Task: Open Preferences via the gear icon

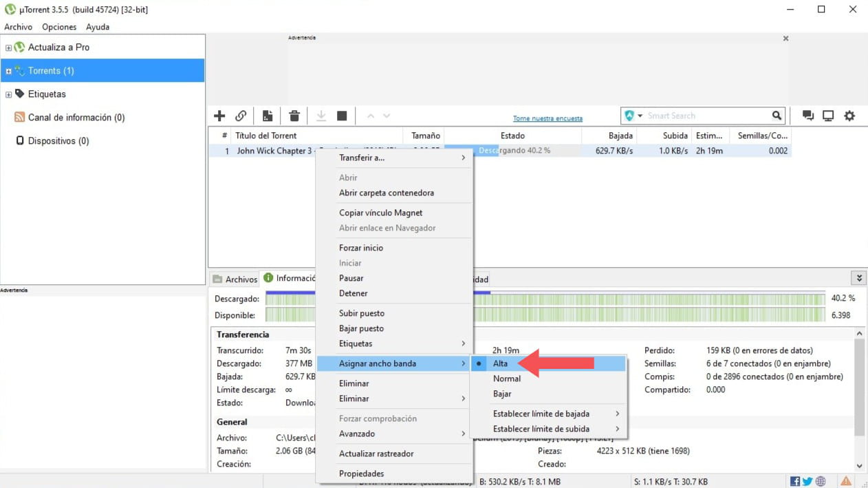Action: (x=849, y=116)
